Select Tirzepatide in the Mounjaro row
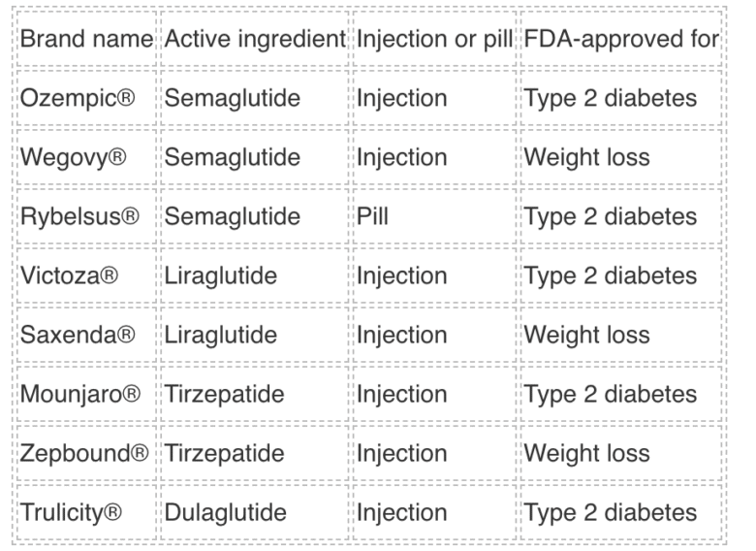 [224, 394]
